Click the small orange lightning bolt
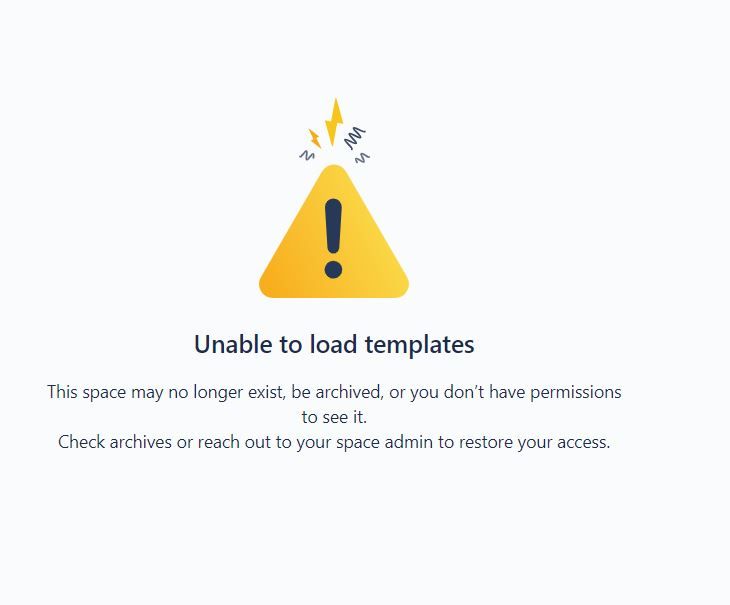 point(315,139)
